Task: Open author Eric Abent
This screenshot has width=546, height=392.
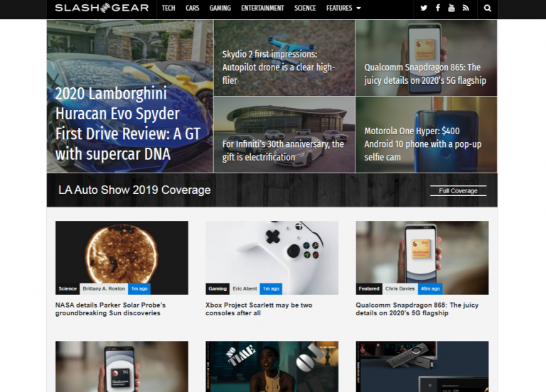Action: pyautogui.click(x=245, y=289)
